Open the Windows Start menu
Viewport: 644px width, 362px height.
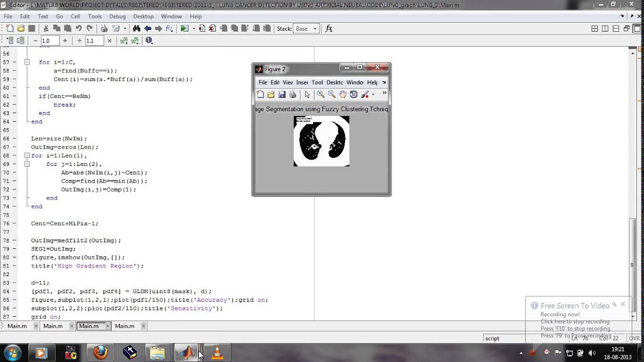pyautogui.click(x=13, y=352)
